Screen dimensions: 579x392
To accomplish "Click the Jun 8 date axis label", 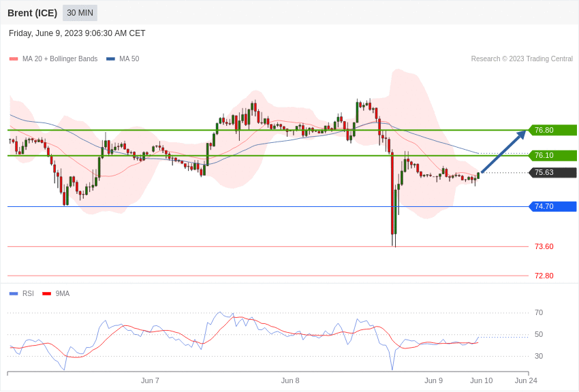I will (x=290, y=380).
